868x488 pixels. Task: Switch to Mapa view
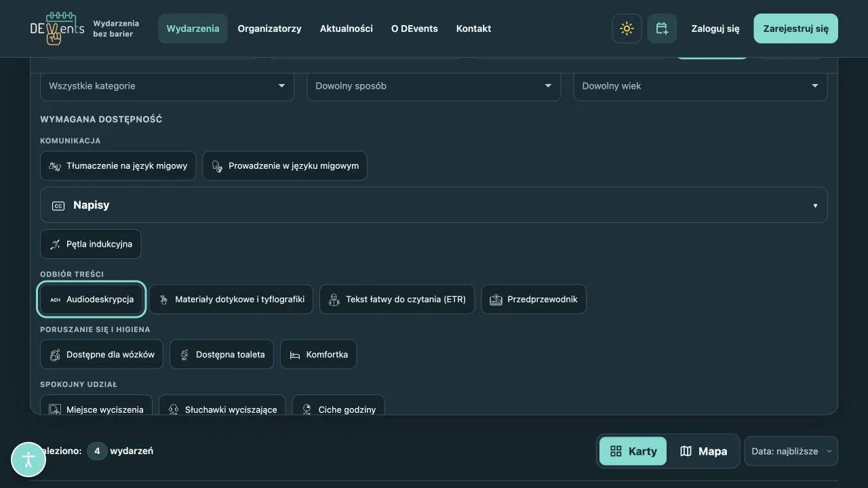pos(703,451)
